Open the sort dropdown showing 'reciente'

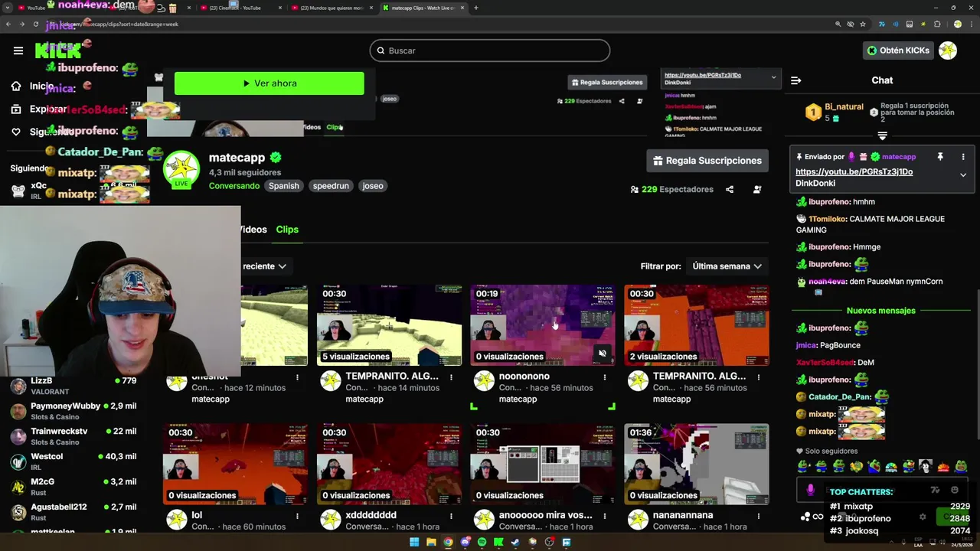click(264, 266)
